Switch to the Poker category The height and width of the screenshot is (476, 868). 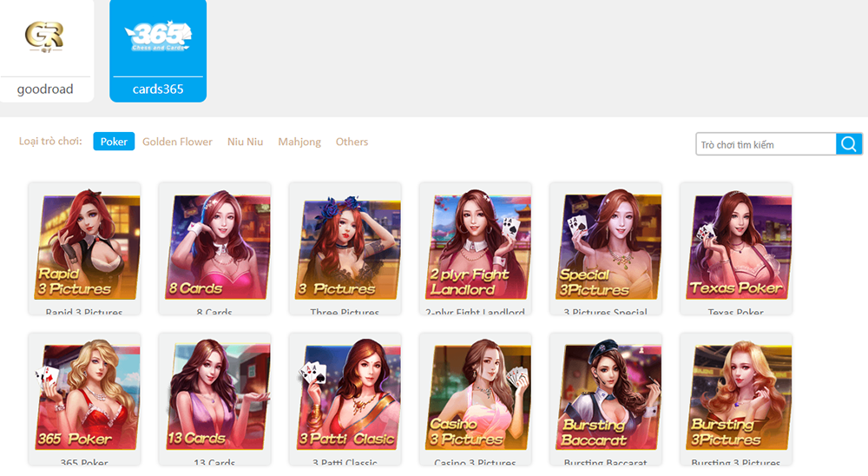(x=114, y=142)
